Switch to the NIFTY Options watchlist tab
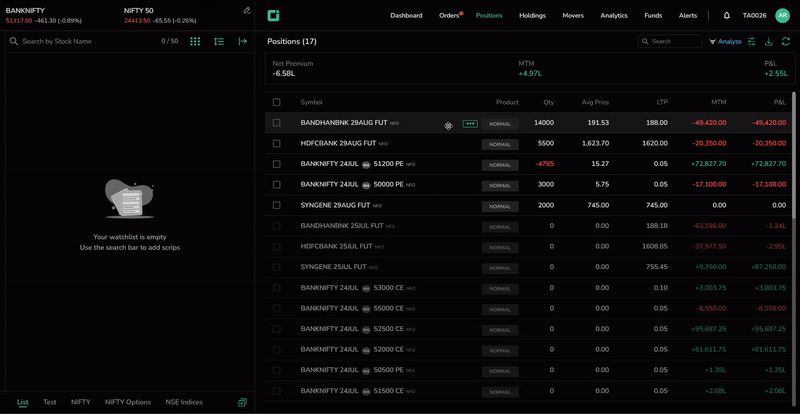800x414 pixels. tap(128, 402)
